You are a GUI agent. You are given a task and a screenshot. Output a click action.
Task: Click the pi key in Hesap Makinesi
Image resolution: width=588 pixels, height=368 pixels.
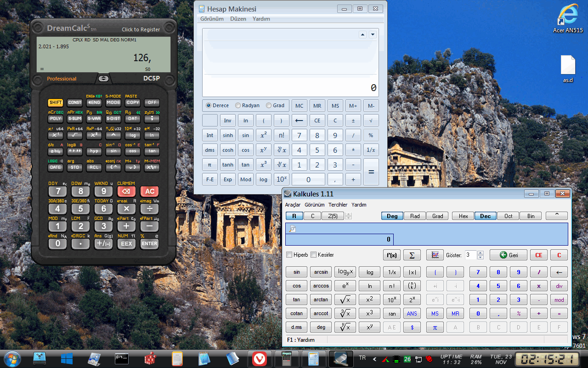coord(210,165)
